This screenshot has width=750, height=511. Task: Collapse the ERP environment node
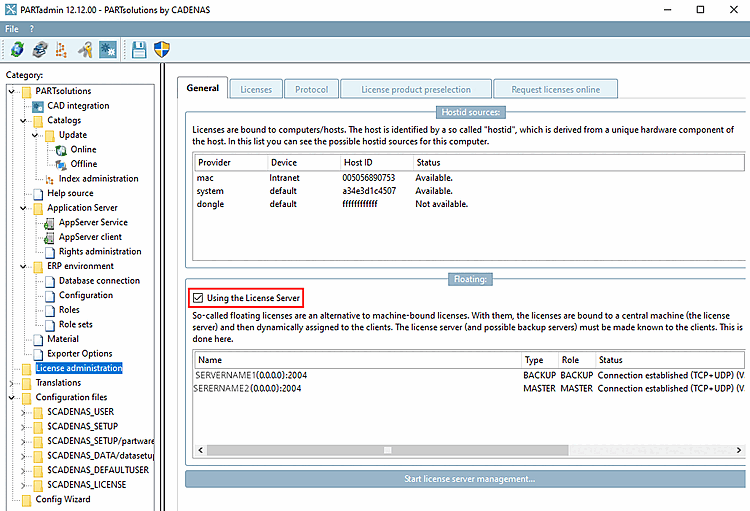pos(23,267)
